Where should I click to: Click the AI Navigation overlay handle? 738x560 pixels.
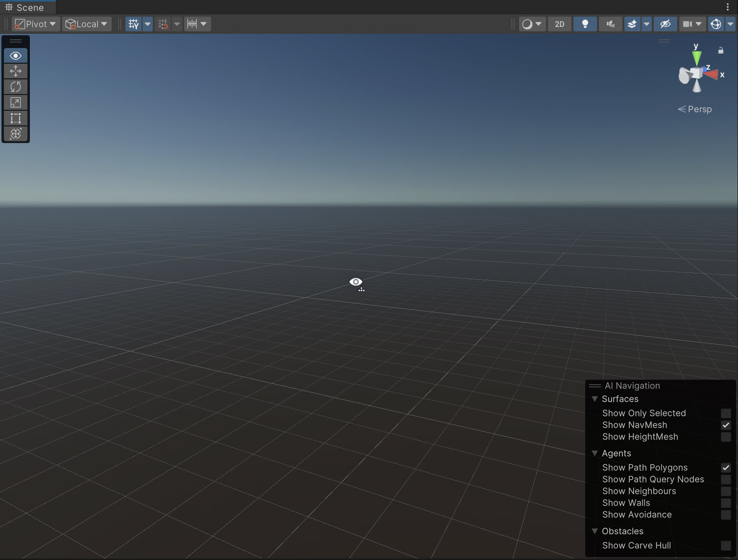click(x=595, y=386)
